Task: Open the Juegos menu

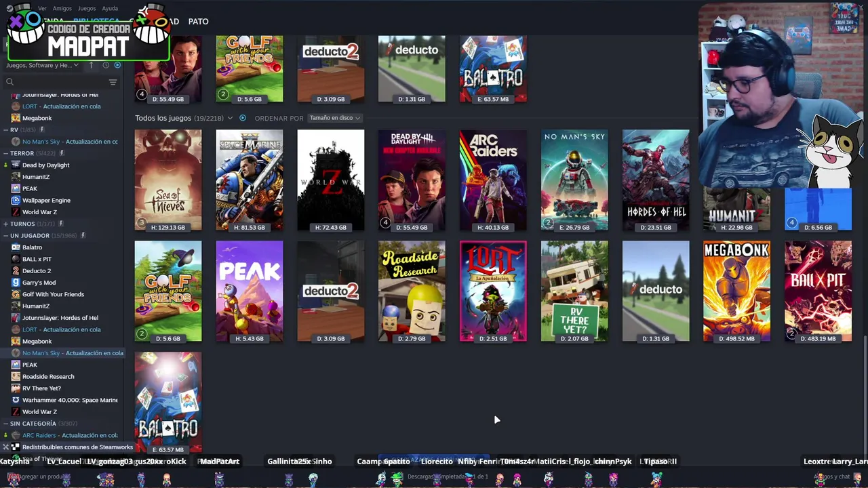Action: (x=87, y=8)
